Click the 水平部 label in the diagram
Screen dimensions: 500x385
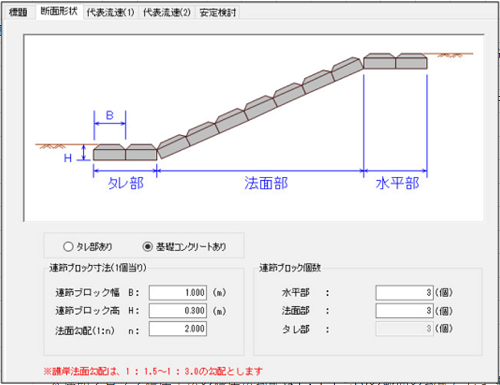(x=397, y=183)
